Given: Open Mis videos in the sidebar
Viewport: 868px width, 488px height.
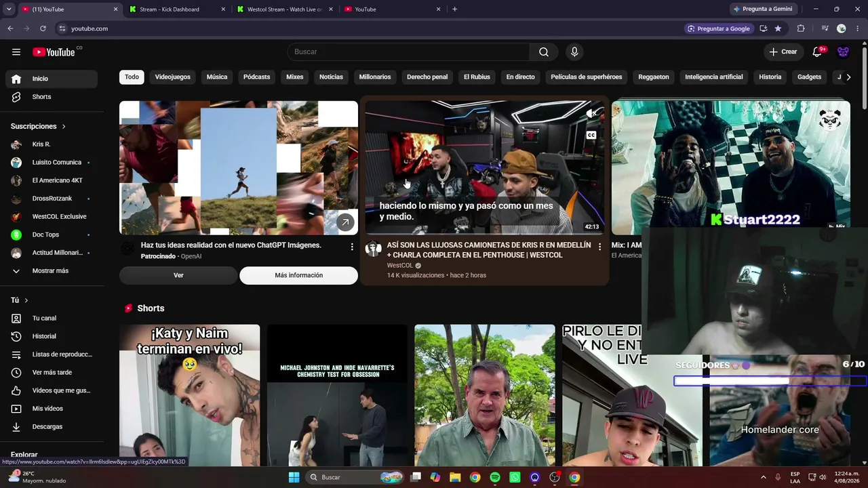Looking at the screenshot, I should point(52,409).
